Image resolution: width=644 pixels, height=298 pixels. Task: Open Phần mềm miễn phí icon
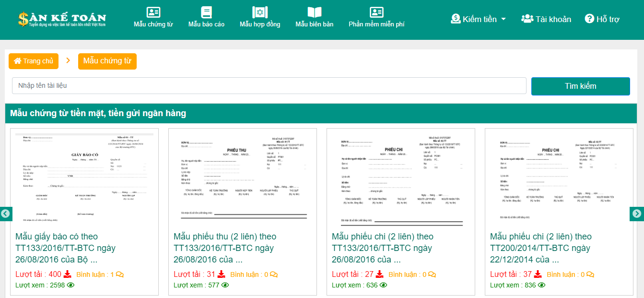(376, 12)
